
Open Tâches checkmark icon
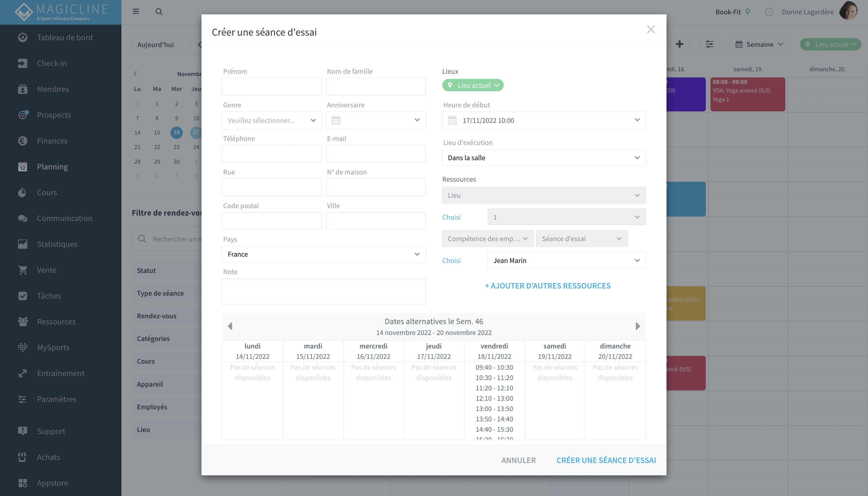22,296
